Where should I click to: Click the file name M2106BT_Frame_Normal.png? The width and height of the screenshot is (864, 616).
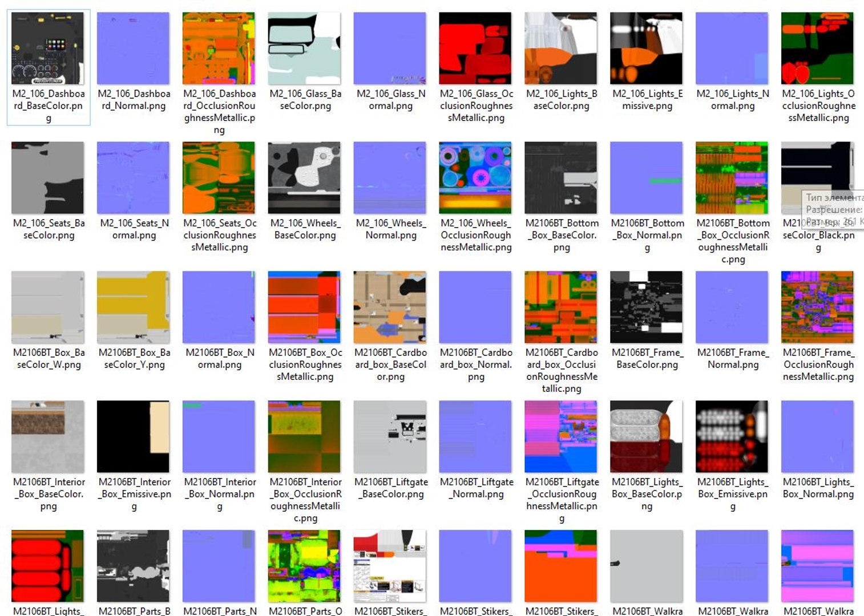point(733,359)
